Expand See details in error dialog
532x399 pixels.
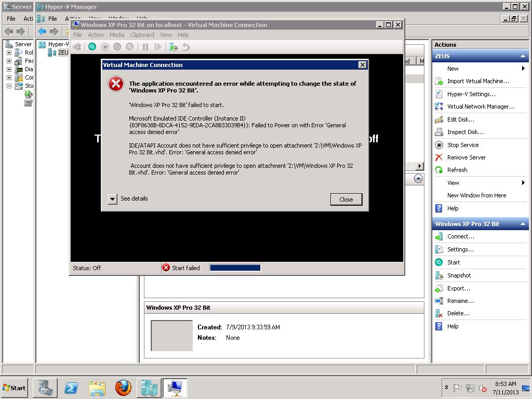click(x=112, y=199)
